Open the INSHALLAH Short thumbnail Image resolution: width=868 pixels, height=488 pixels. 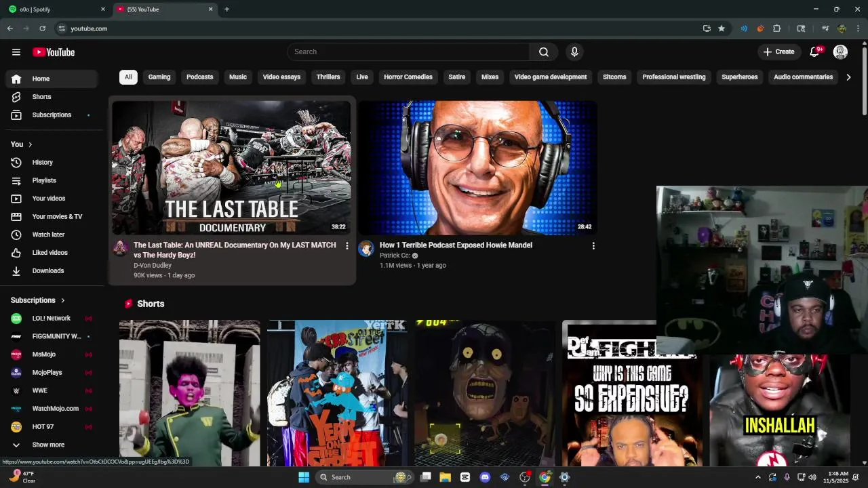(x=780, y=409)
